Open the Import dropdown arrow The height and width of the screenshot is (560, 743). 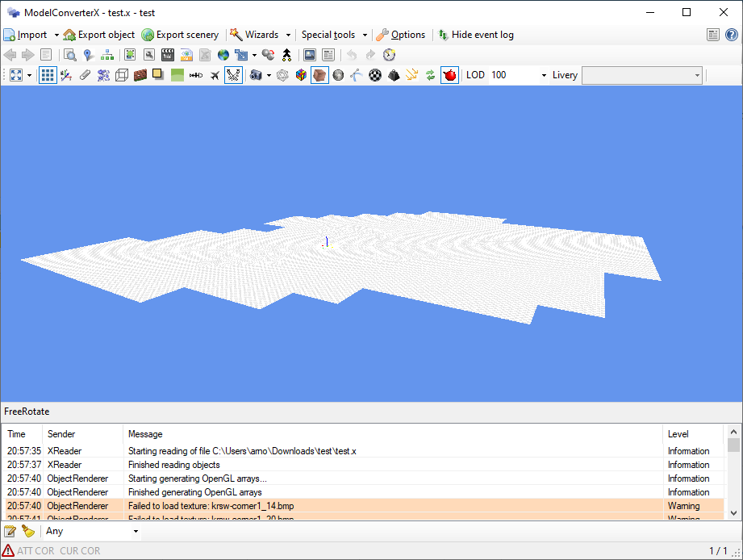pos(56,35)
